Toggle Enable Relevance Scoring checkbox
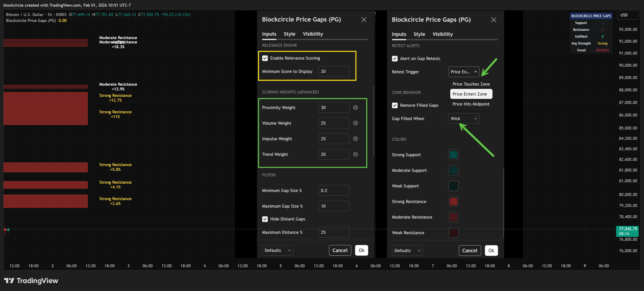The height and width of the screenshot is (291, 644). pyautogui.click(x=265, y=58)
